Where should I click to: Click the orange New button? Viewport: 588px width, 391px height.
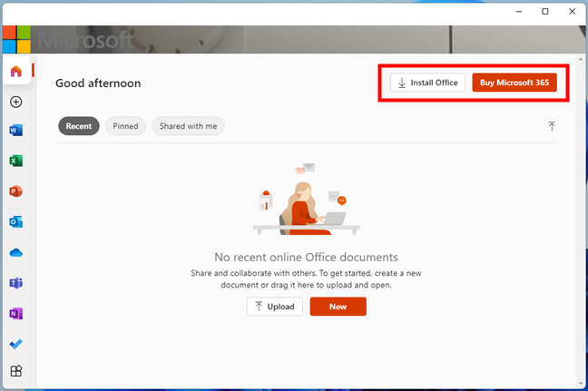pos(338,307)
